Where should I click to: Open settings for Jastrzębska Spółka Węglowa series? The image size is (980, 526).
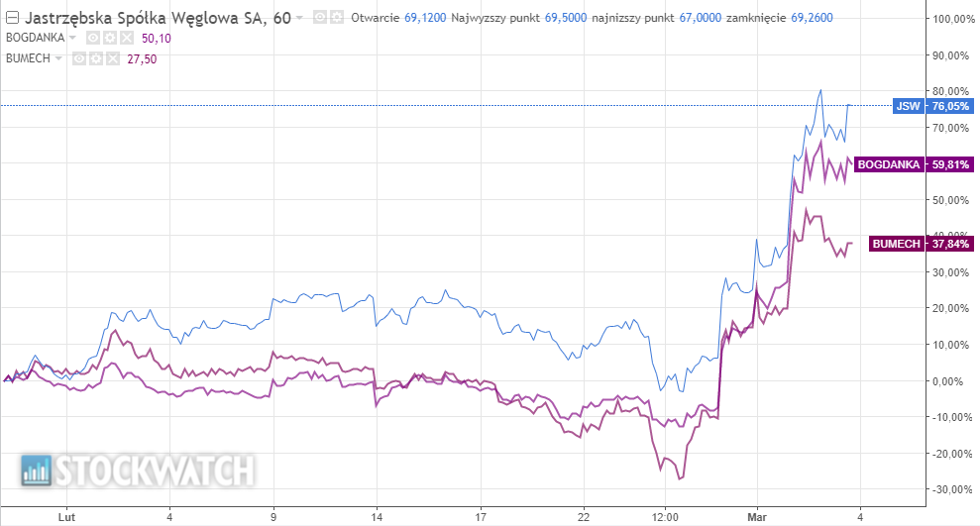[x=337, y=18]
